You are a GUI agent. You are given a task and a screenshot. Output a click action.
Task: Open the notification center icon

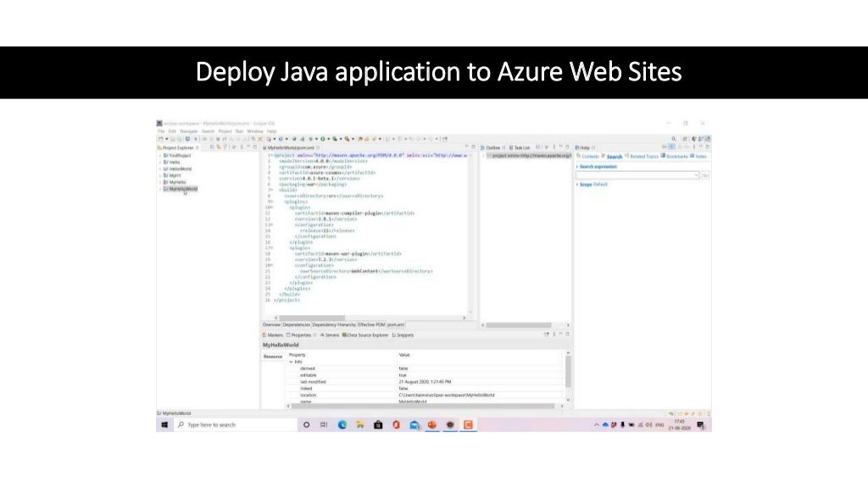click(x=700, y=425)
